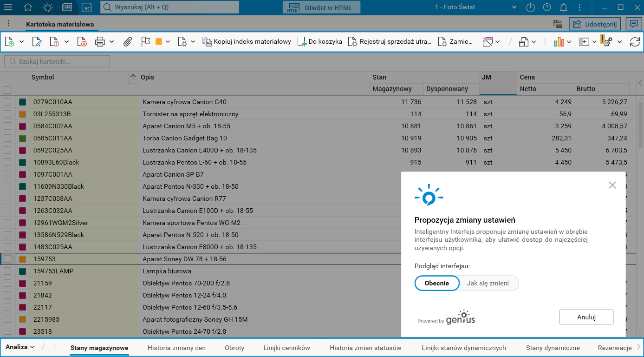The image size is (644, 357).
Task: Open the news panel icon
Action: (x=67, y=7)
